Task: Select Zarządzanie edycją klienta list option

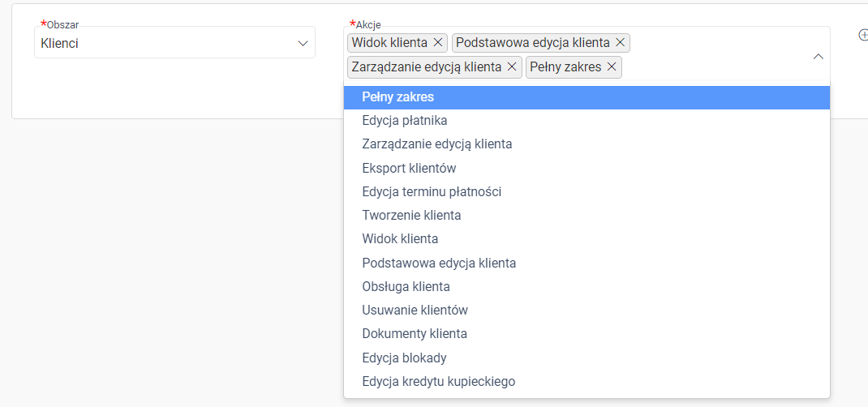Action: click(587, 144)
